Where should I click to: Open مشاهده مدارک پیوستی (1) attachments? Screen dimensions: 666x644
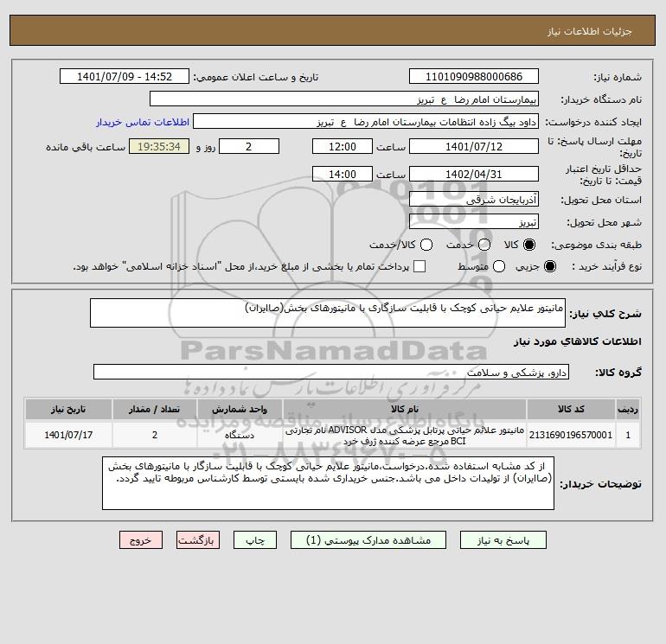tap(368, 540)
